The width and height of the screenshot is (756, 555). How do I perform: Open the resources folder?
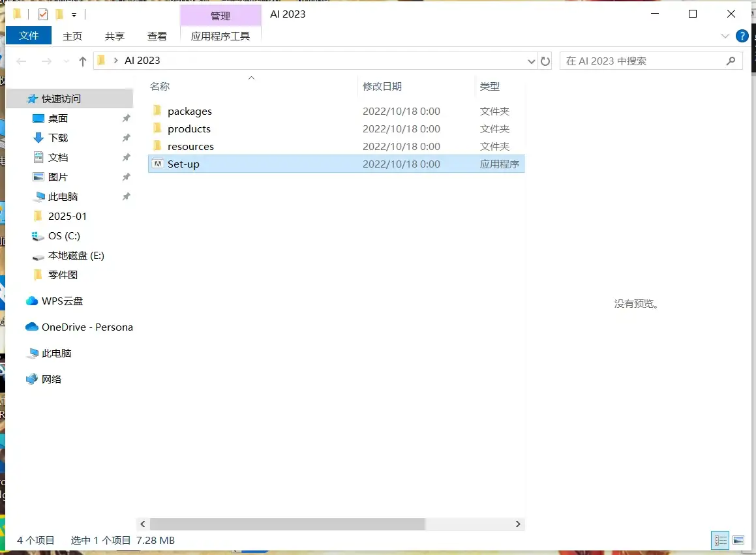[191, 146]
